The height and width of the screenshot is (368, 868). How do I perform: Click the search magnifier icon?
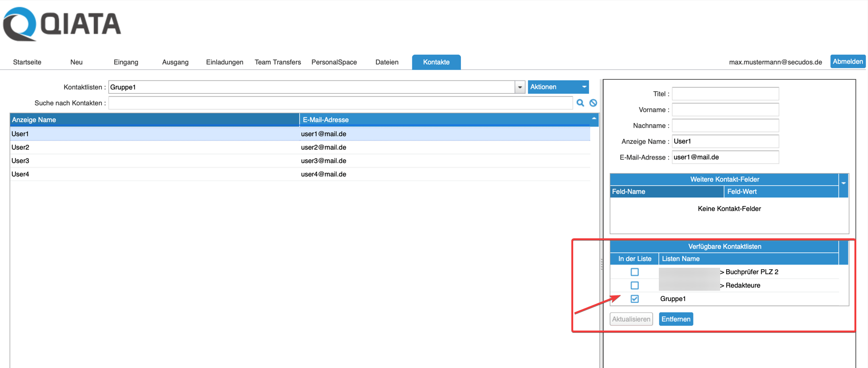click(x=580, y=103)
